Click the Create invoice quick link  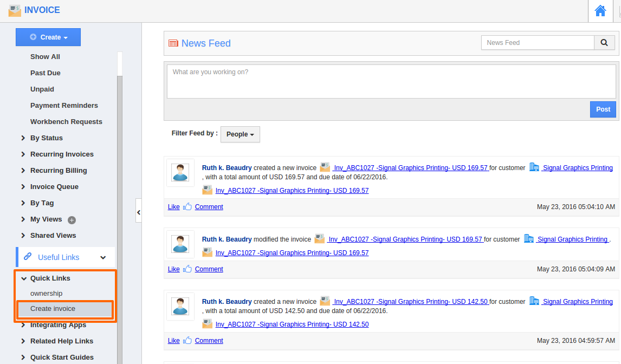pyautogui.click(x=53, y=309)
